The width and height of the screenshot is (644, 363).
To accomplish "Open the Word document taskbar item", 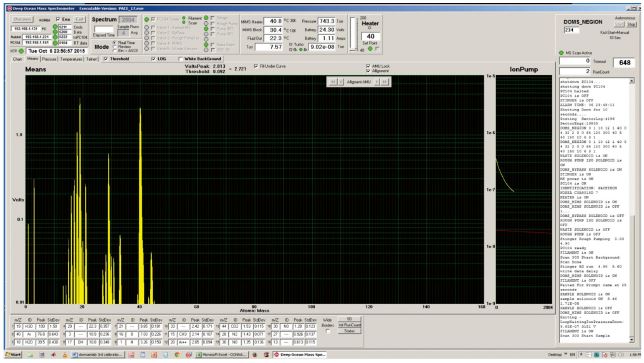I will tap(98, 355).
